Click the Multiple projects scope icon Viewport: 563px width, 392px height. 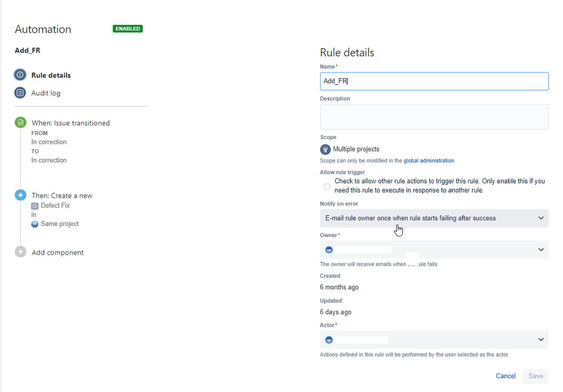[x=325, y=149]
